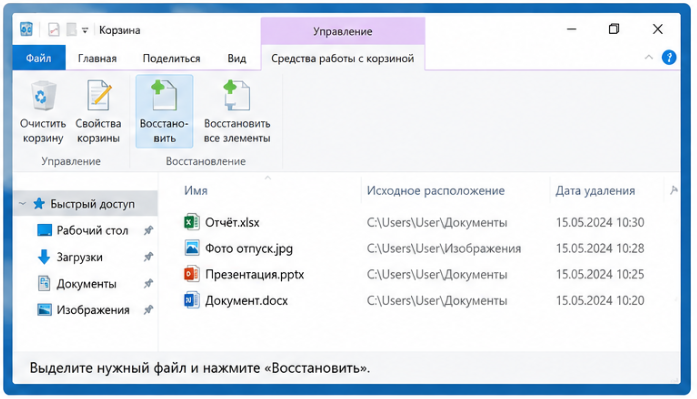The height and width of the screenshot is (399, 697).
Task: Switch to the Вид ribbon tab
Action: click(237, 58)
